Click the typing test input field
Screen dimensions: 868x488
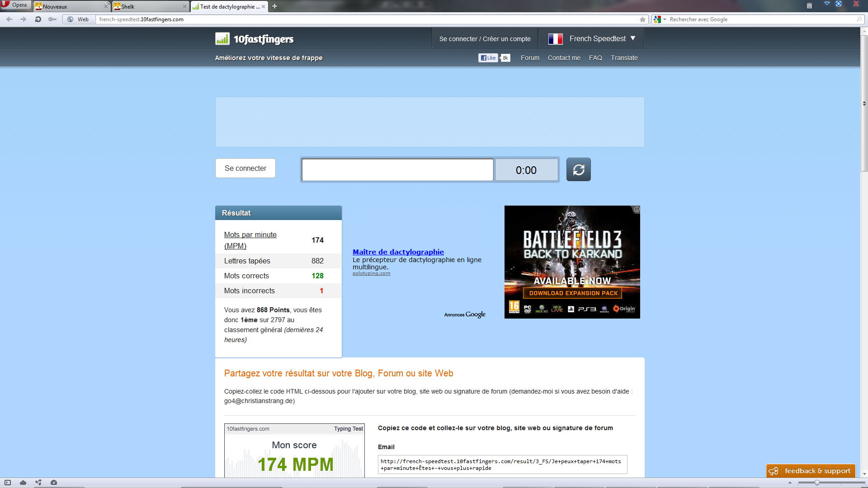click(x=397, y=170)
